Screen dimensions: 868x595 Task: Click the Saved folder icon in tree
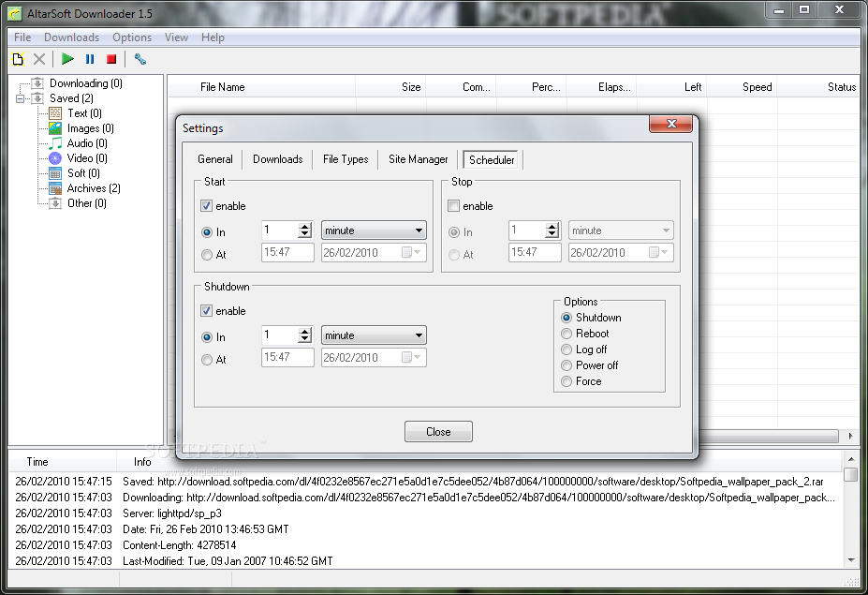[x=37, y=98]
